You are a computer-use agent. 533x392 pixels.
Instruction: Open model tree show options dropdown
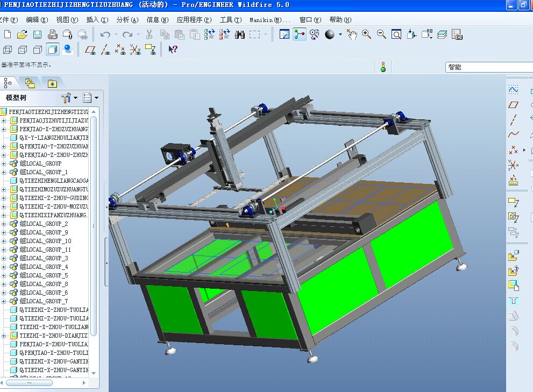(91, 98)
